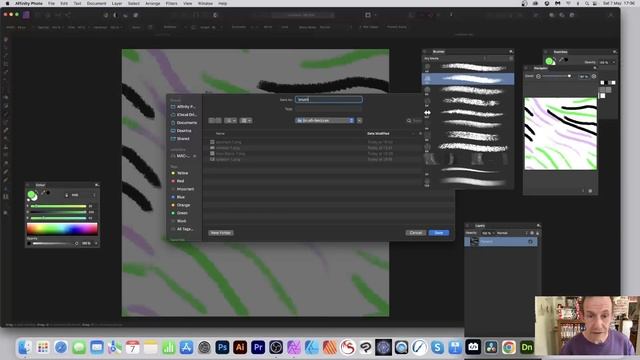Open Illustrator from the Dock
This screenshot has height=360, width=640.
pyautogui.click(x=240, y=347)
